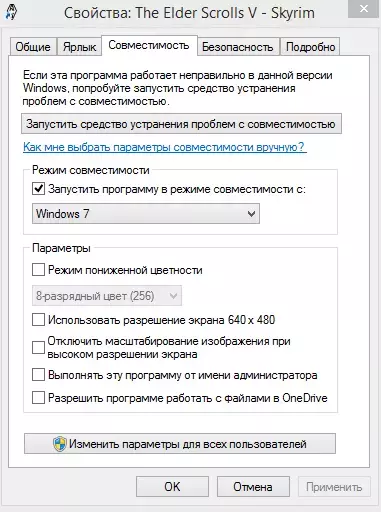Click the UAC shield icon on button
This screenshot has height=512, width=381.
pos(60,444)
